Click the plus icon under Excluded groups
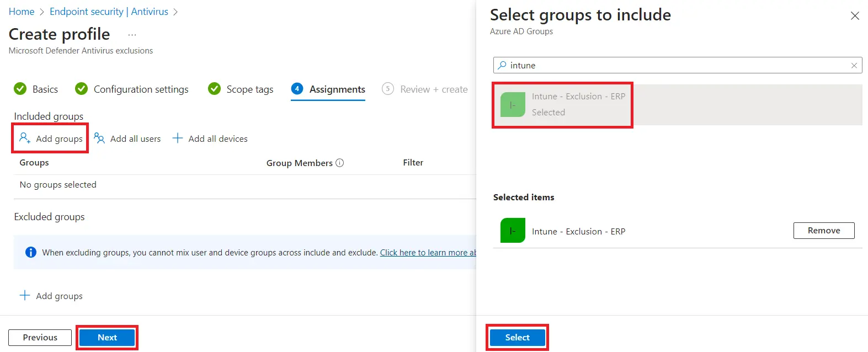Viewport: 868px width, 352px height. 25,296
